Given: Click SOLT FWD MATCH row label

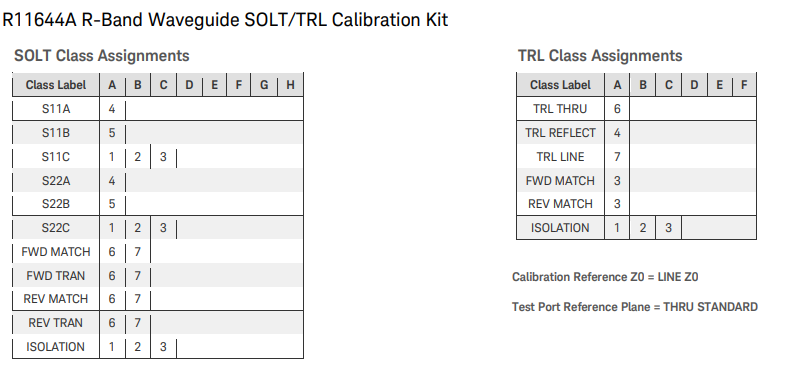Looking at the screenshot, I should [56, 252].
